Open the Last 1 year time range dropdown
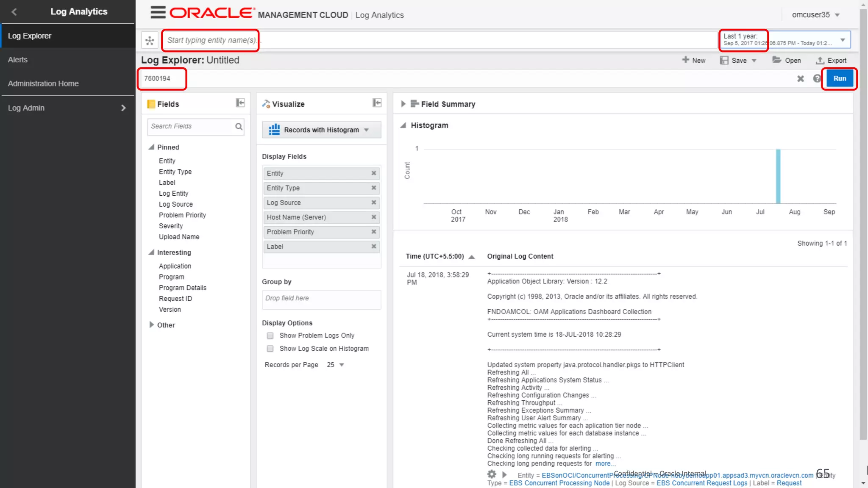 coord(843,40)
